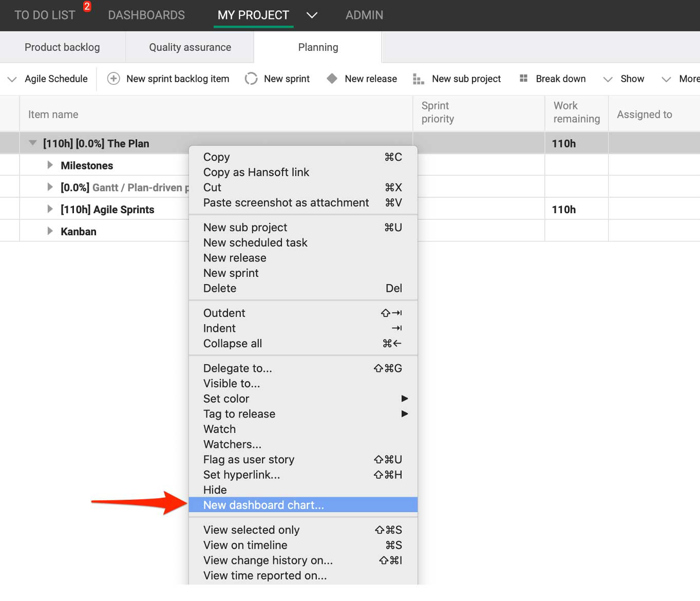Viewport: 700px width, 601px height.
Task: Choose New sub project in context menu
Action: coord(303,228)
